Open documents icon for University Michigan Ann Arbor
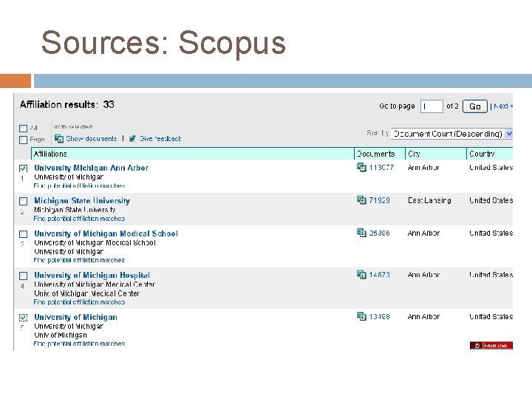Viewport: 532px width, 399px height. [361, 167]
